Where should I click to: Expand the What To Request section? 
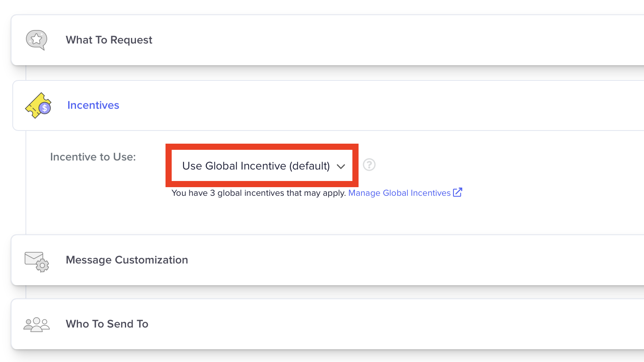[x=328, y=40]
